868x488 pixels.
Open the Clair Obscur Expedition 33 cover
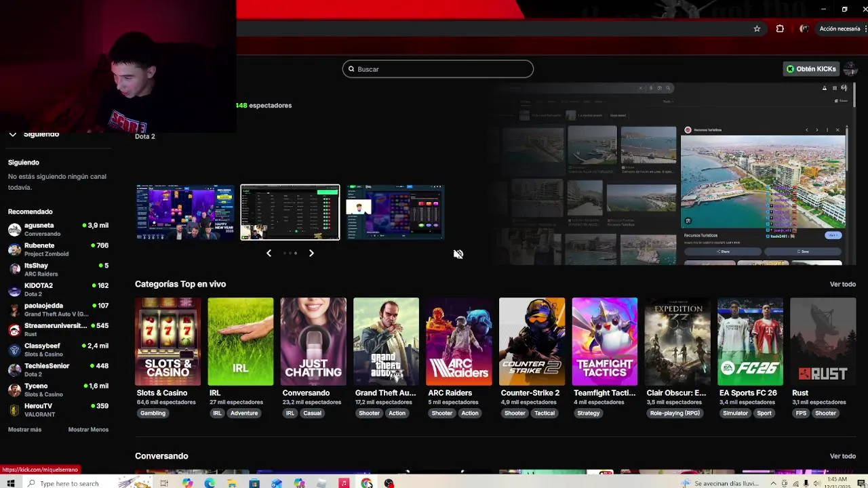tap(677, 342)
